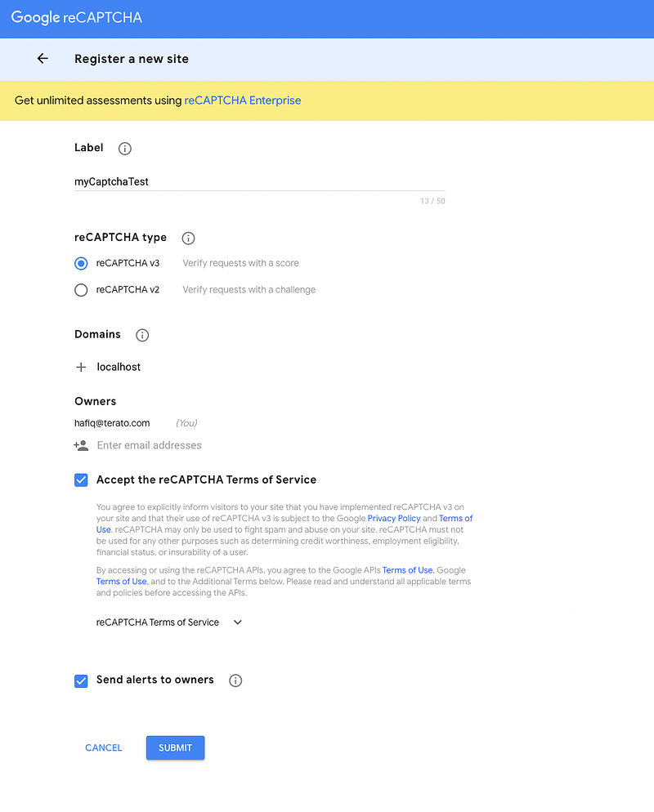Open the Privacy Policy link
The width and height of the screenshot is (654, 812).
tap(394, 519)
